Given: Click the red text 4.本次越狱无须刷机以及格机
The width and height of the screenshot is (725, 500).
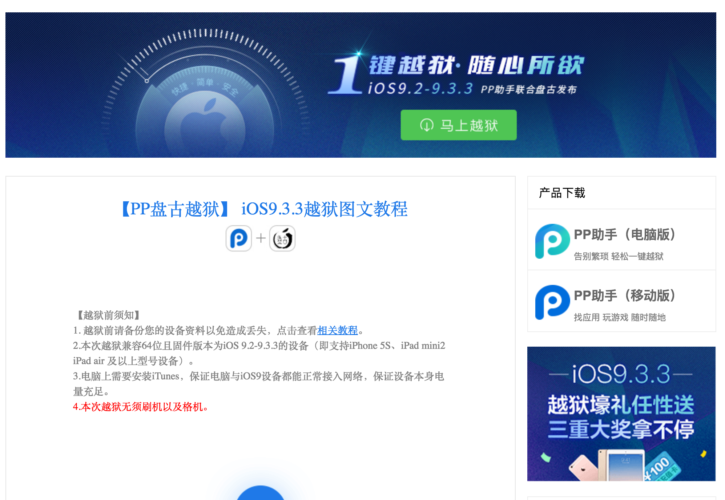Looking at the screenshot, I should coord(141,407).
